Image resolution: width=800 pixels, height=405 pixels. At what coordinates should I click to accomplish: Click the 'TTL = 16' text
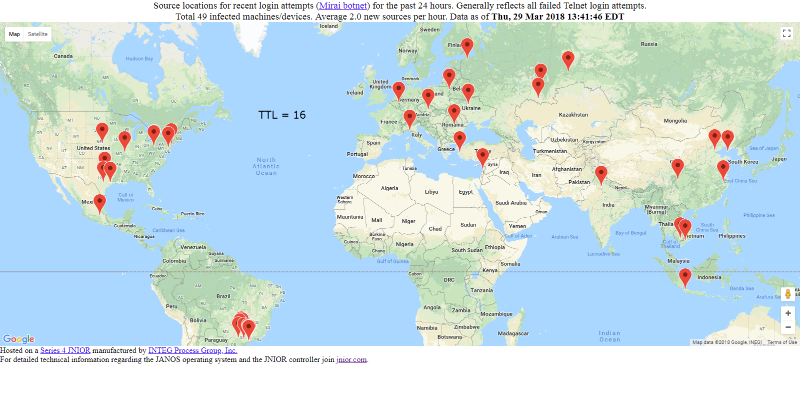[x=282, y=115]
